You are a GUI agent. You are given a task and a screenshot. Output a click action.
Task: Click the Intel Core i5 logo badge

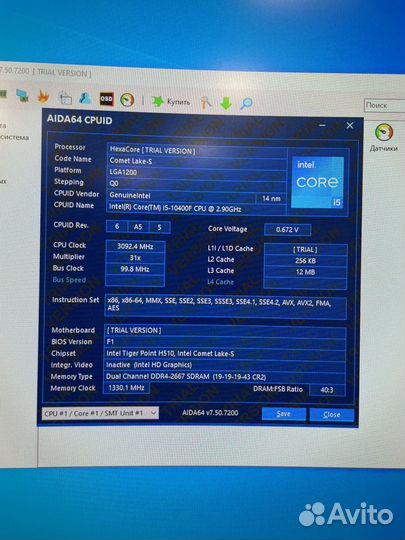point(318,182)
